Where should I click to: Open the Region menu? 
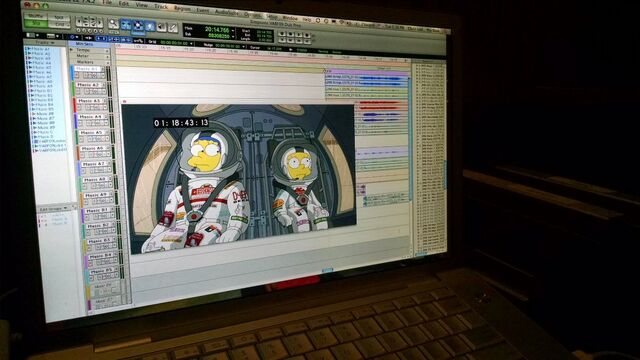coord(182,8)
